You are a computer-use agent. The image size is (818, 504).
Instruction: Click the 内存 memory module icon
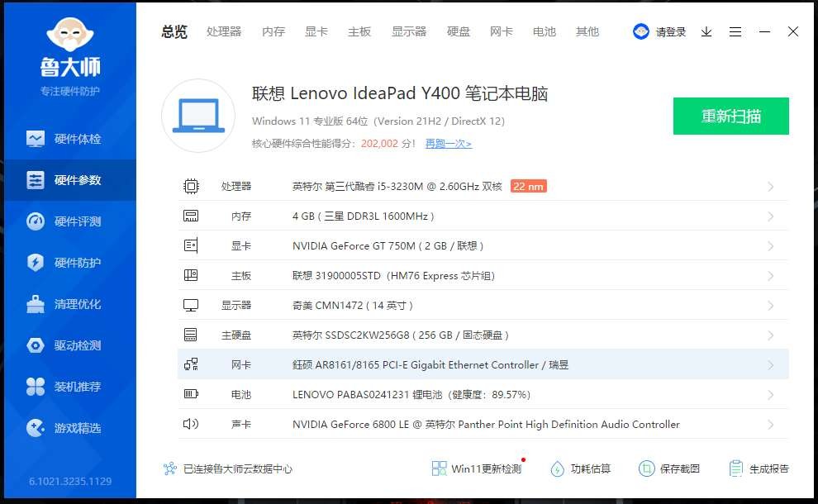pyautogui.click(x=191, y=216)
